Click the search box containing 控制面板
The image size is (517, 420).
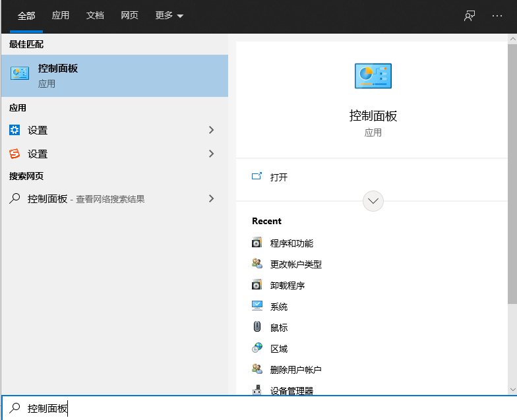click(x=258, y=408)
